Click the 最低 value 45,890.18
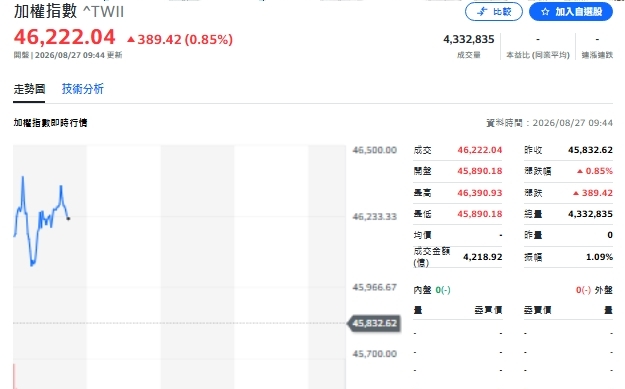The height and width of the screenshot is (389, 625). point(480,214)
